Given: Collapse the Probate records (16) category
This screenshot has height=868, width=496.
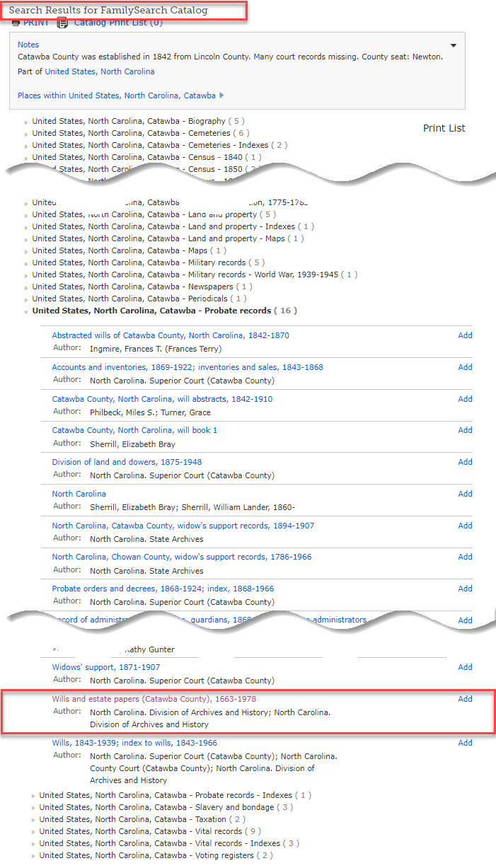Looking at the screenshot, I should 164,311.
